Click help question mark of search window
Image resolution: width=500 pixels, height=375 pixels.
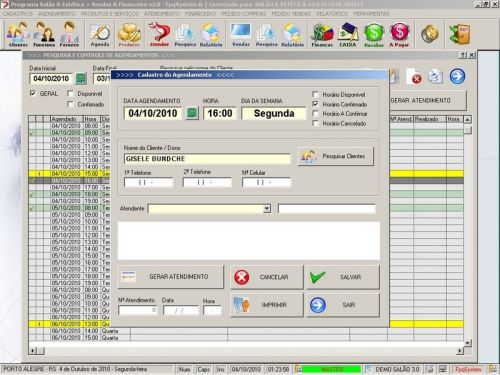tap(463, 55)
